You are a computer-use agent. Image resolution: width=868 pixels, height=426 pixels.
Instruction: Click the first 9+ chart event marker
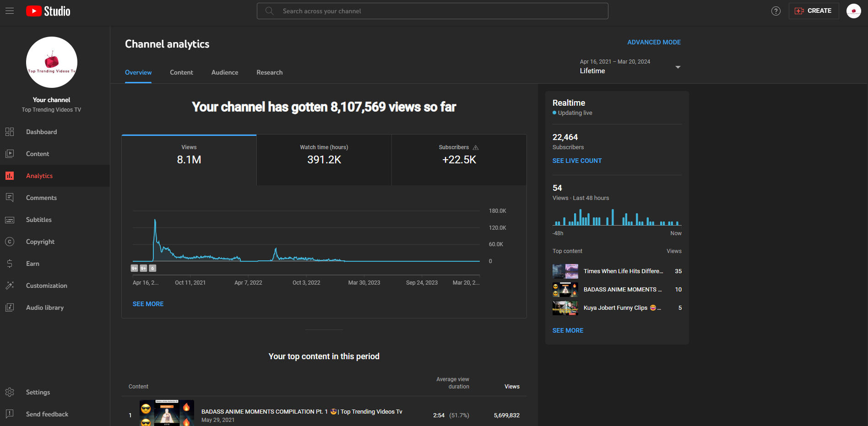(135, 268)
